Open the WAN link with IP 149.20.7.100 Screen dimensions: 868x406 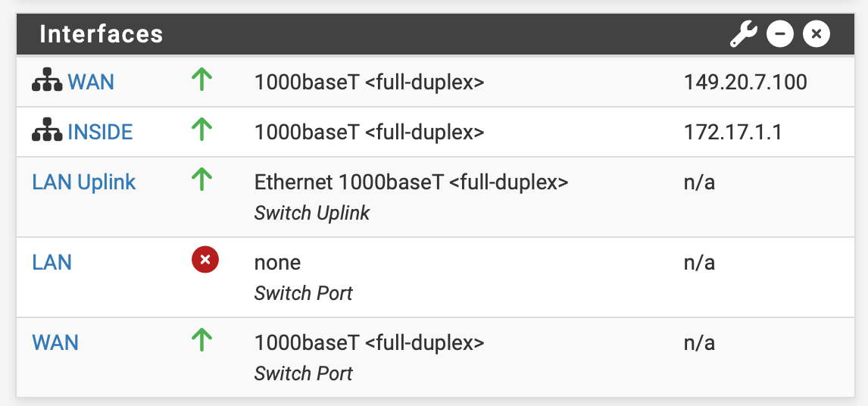click(x=91, y=82)
